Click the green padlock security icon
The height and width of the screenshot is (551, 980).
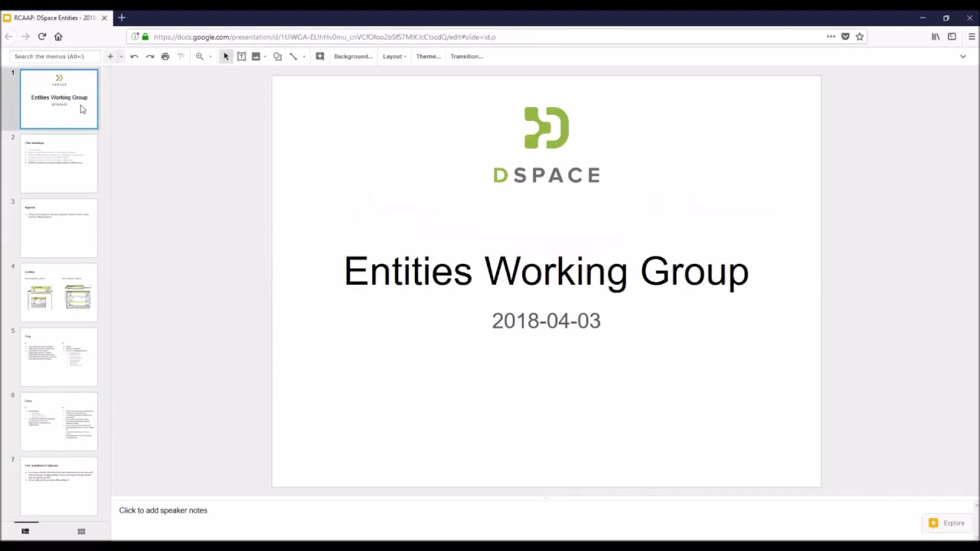[145, 37]
